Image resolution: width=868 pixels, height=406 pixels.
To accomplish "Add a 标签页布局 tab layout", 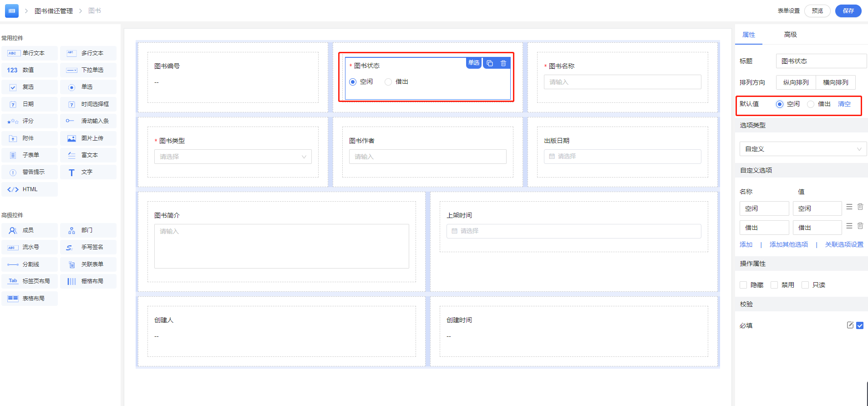I will (x=30, y=281).
